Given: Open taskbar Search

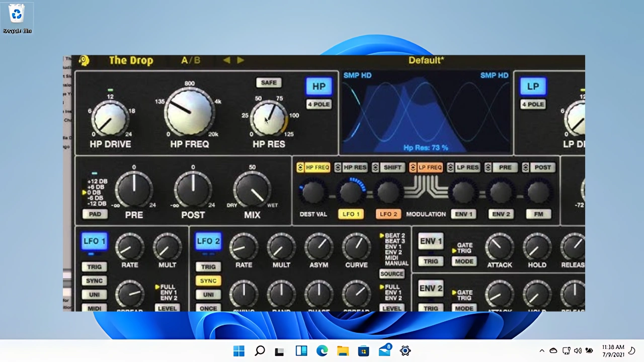Looking at the screenshot, I should 260,351.
